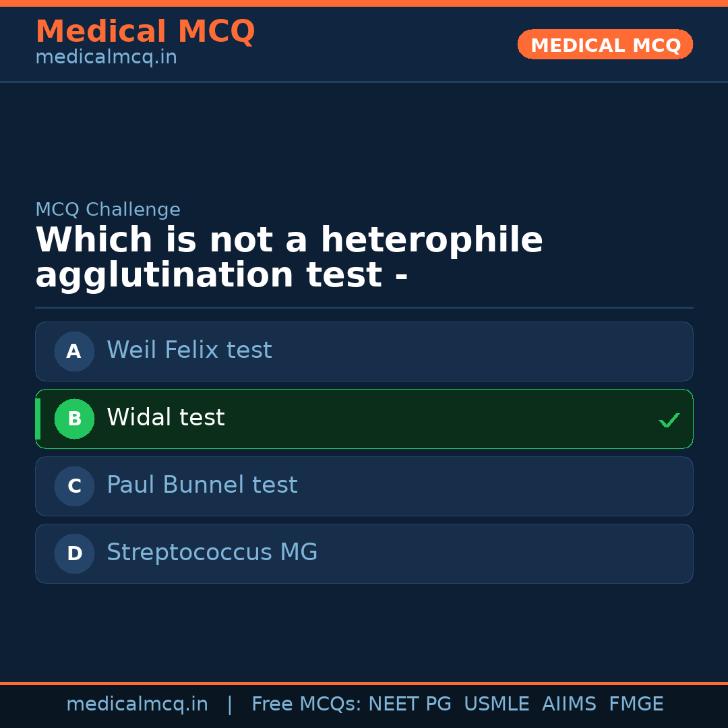Click the Free MCQs footer label
Image resolution: width=728 pixels, height=728 pixels.
(306, 704)
